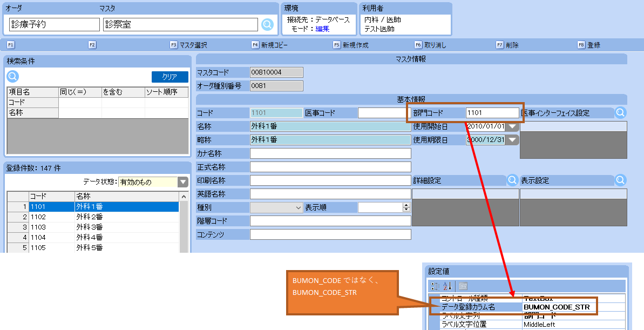The width and height of the screenshot is (644, 330).
Task: Click the BUMON_CODE_STR property value
Action: point(557,307)
